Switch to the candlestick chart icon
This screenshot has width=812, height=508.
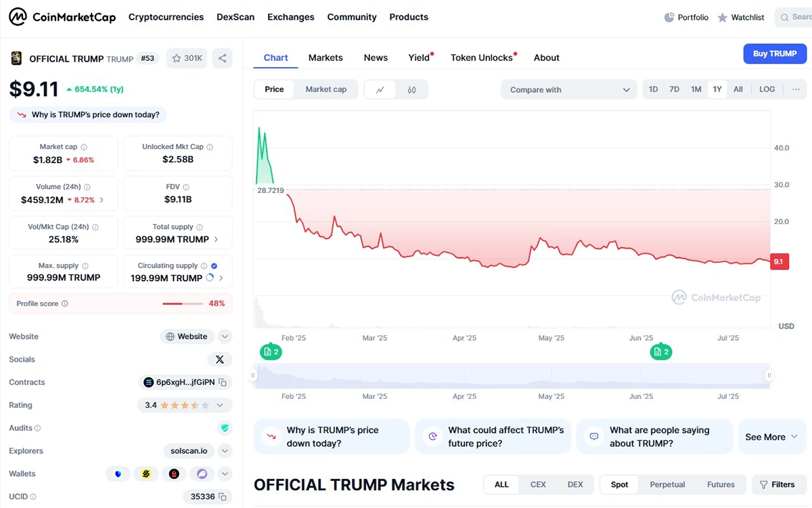click(x=411, y=89)
